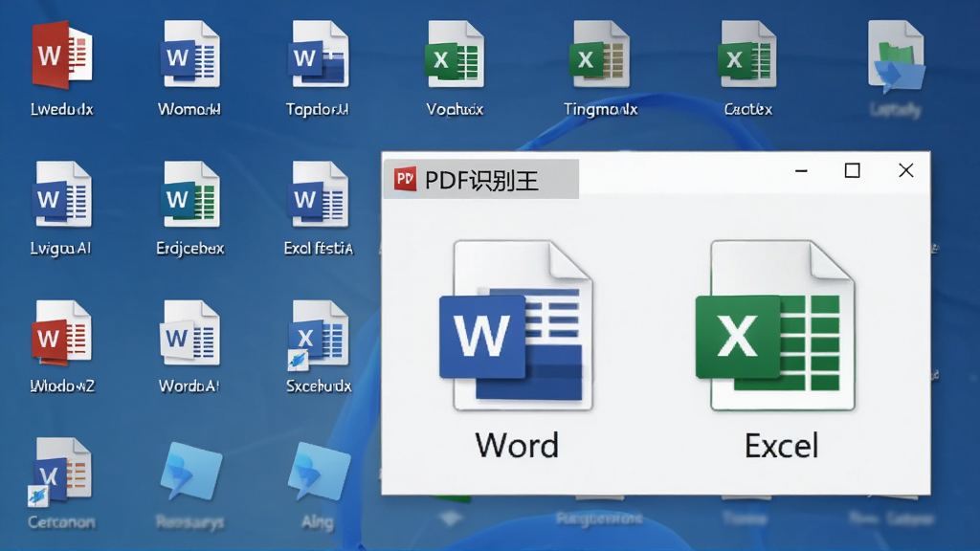The height and width of the screenshot is (551, 980).
Task: Open the Lwedudx desktop document icon
Action: point(62,55)
